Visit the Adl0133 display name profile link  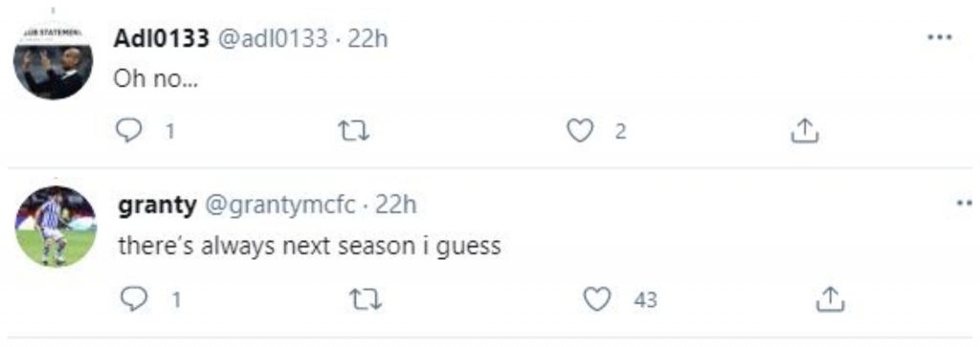[161, 38]
